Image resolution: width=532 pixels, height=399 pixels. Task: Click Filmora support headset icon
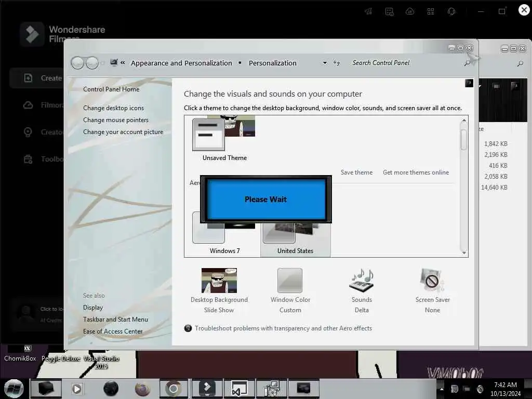pyautogui.click(x=451, y=11)
